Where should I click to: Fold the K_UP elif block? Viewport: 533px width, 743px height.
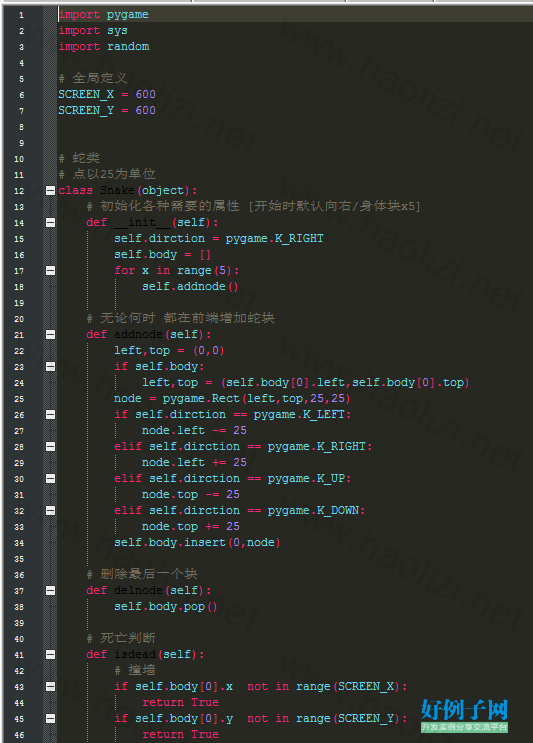pyautogui.click(x=50, y=479)
